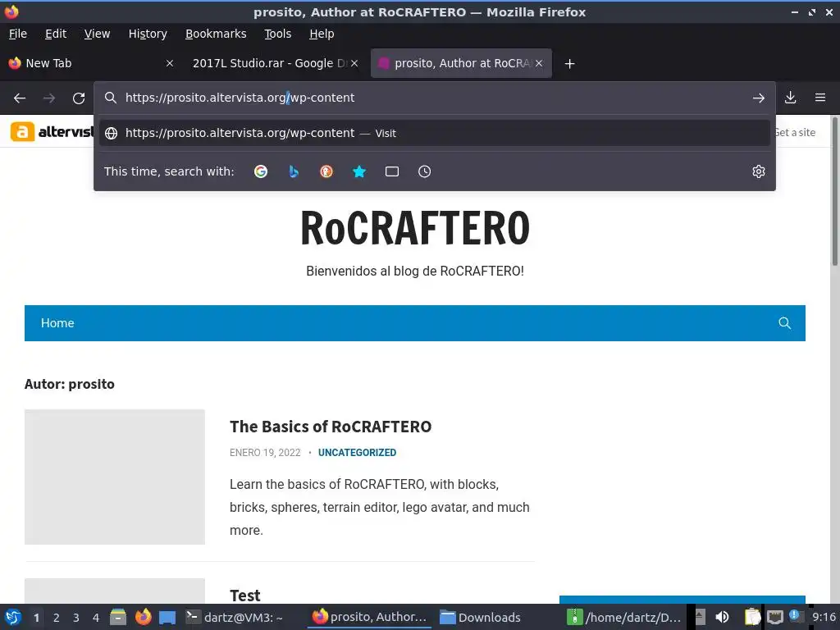Click the show desktop icon in the taskbar

click(167, 617)
